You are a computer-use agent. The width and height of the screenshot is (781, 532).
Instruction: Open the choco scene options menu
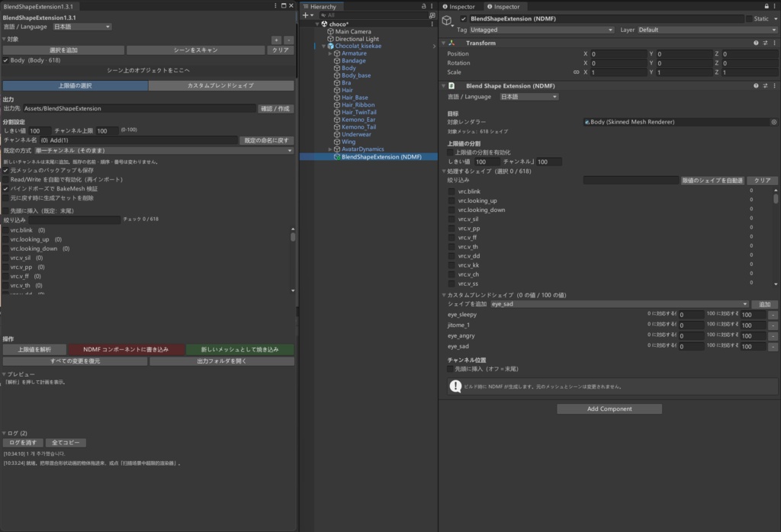coord(432,24)
